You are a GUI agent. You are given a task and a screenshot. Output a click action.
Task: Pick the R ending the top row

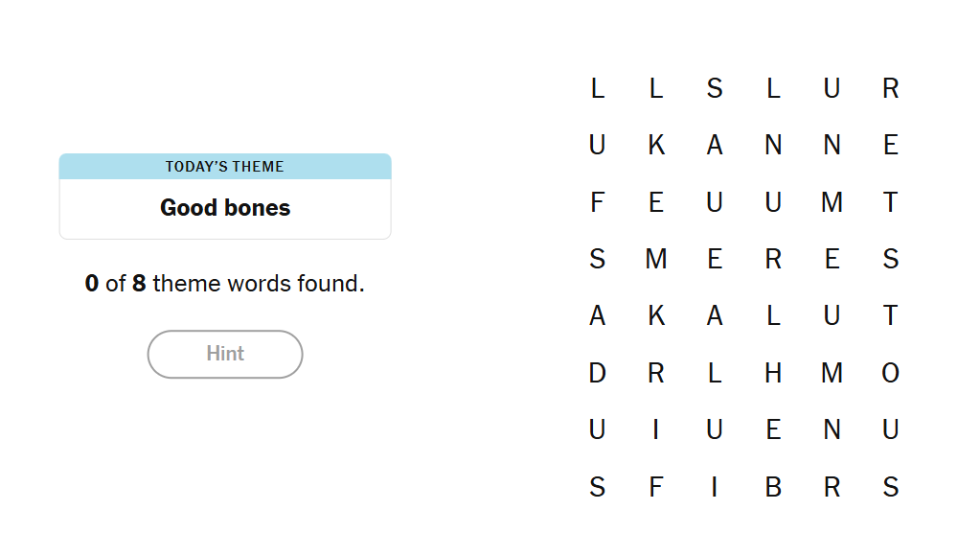point(890,88)
